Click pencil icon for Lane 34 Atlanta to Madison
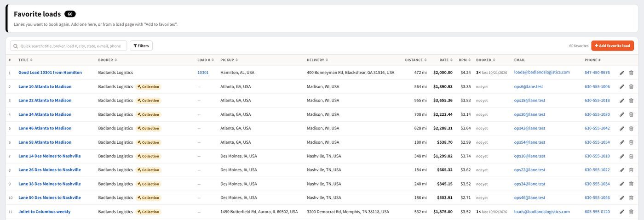This screenshot has height=220, width=644. (622, 114)
